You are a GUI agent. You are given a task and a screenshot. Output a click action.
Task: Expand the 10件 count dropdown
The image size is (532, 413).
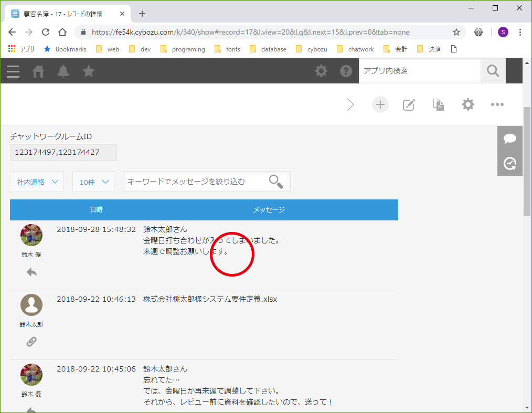(93, 182)
